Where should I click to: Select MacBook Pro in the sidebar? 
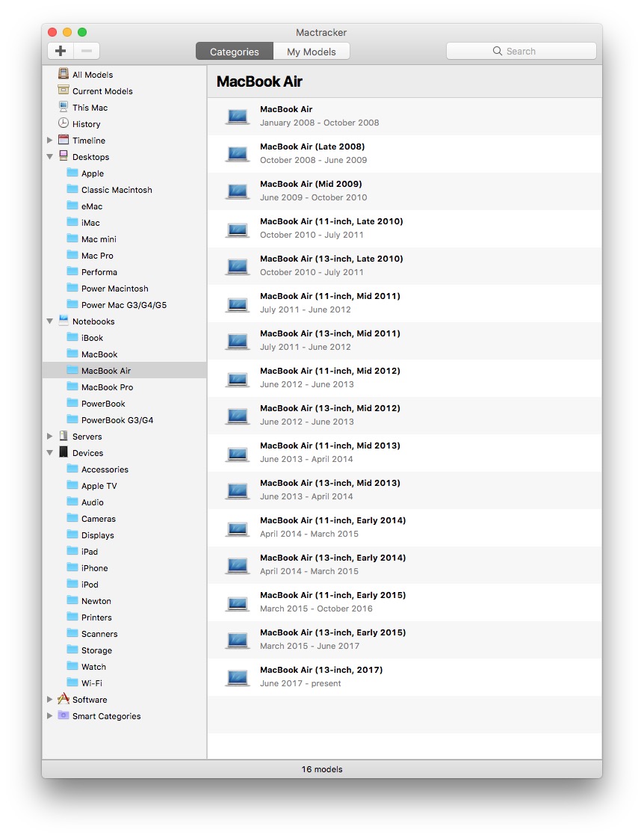click(125, 387)
